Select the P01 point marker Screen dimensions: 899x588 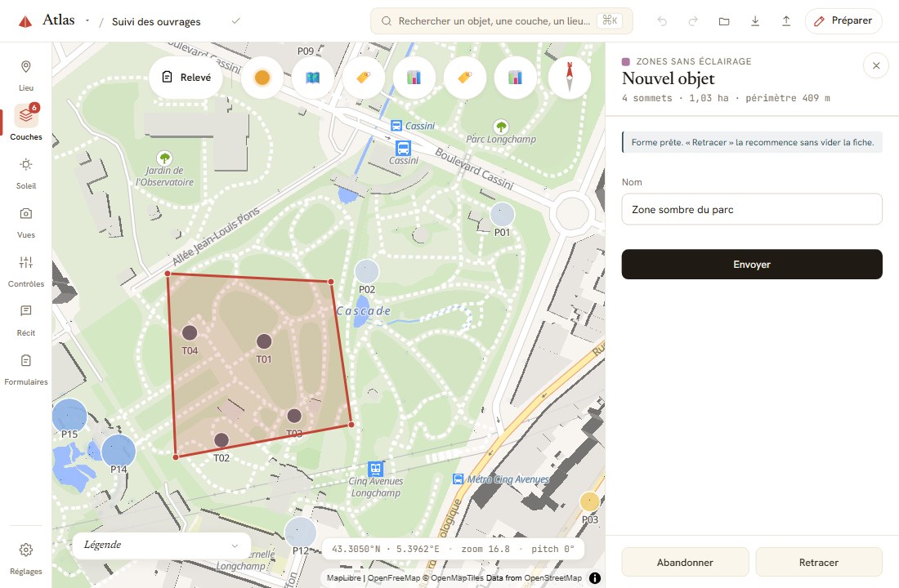click(503, 214)
